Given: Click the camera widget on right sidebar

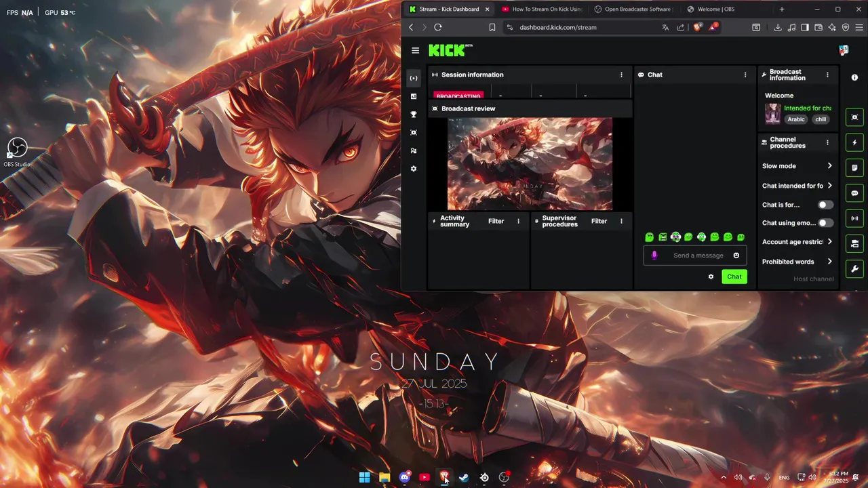Looking at the screenshot, I should (x=854, y=243).
